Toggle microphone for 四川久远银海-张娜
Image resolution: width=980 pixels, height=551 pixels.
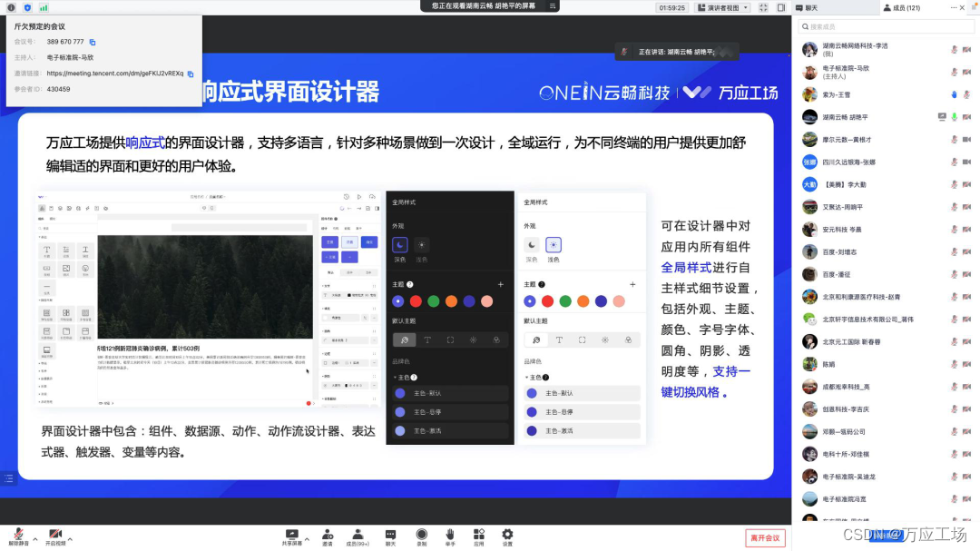point(954,162)
